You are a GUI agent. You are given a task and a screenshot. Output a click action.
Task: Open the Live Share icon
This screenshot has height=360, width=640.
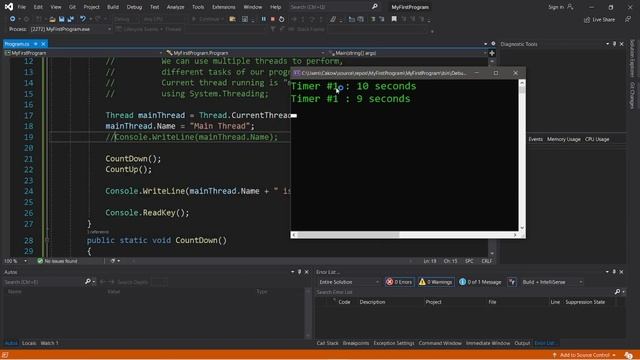tap(587, 20)
